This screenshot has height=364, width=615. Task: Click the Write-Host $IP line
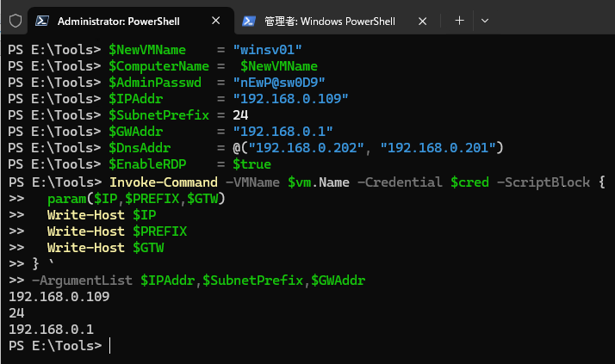[102, 215]
